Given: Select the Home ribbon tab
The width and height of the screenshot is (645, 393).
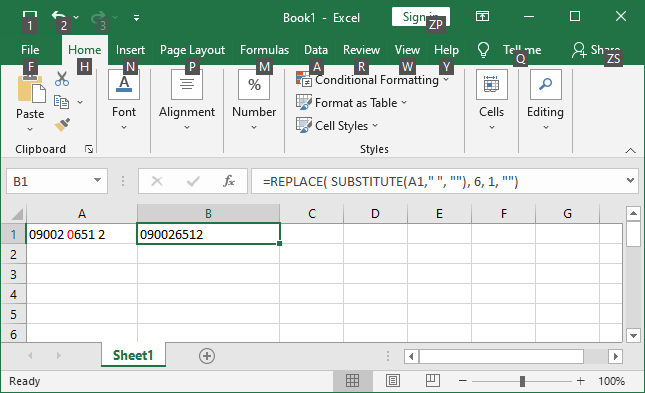Looking at the screenshot, I should click(85, 50).
